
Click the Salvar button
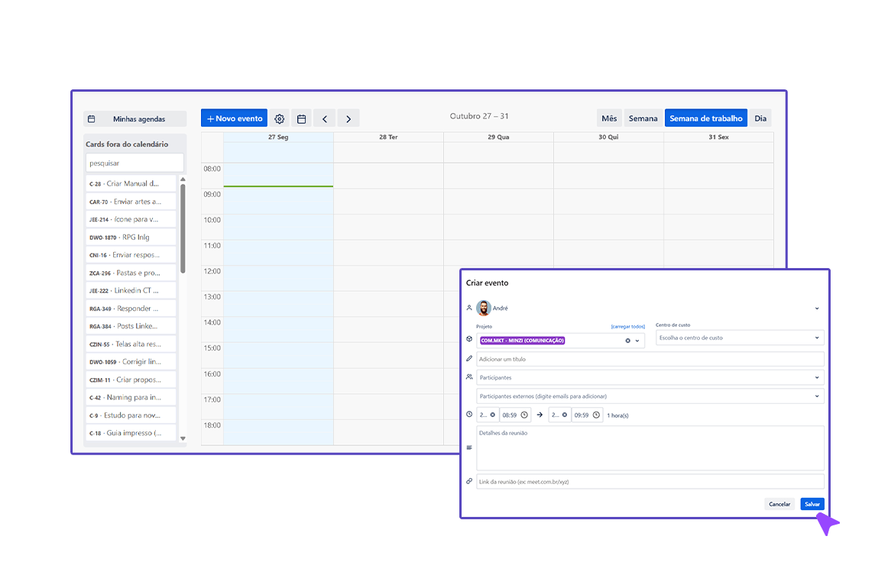(812, 504)
